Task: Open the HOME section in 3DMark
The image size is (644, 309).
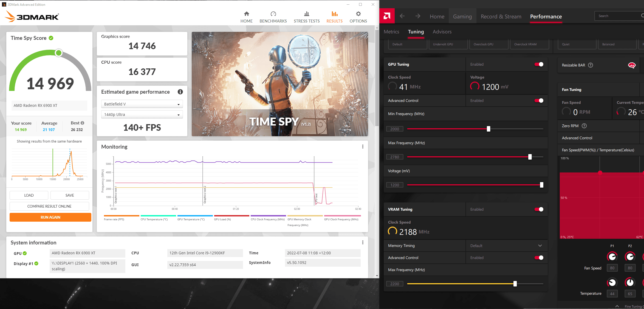Action: (x=246, y=17)
